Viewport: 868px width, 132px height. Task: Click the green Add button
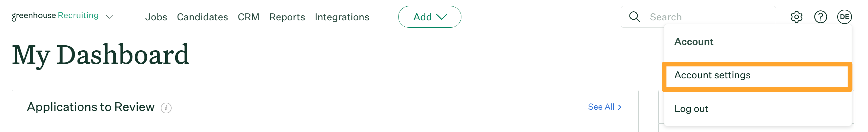(x=429, y=17)
